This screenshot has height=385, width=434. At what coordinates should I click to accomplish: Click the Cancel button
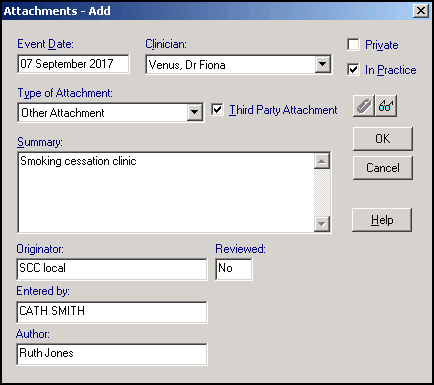coord(383,168)
